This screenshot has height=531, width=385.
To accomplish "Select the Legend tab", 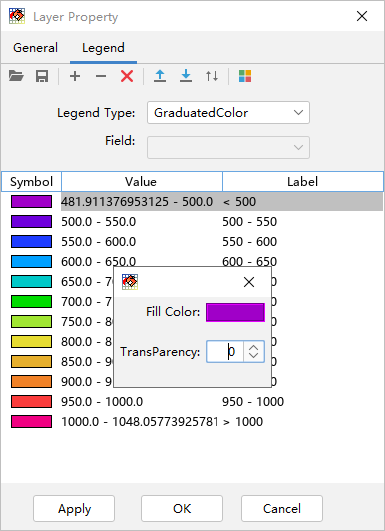I will click(x=103, y=48).
